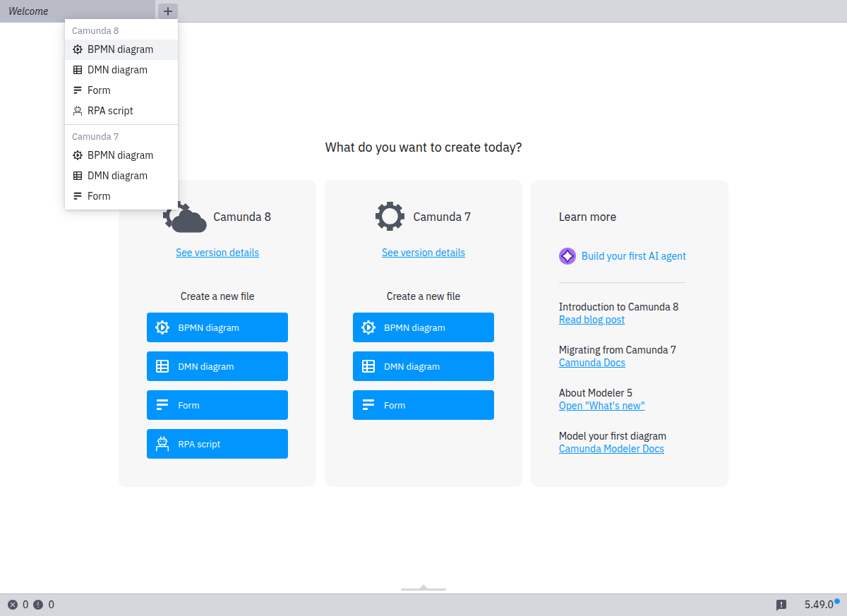Click the plus new-tab button
Viewport: 847px width, 616px height.
tap(168, 11)
